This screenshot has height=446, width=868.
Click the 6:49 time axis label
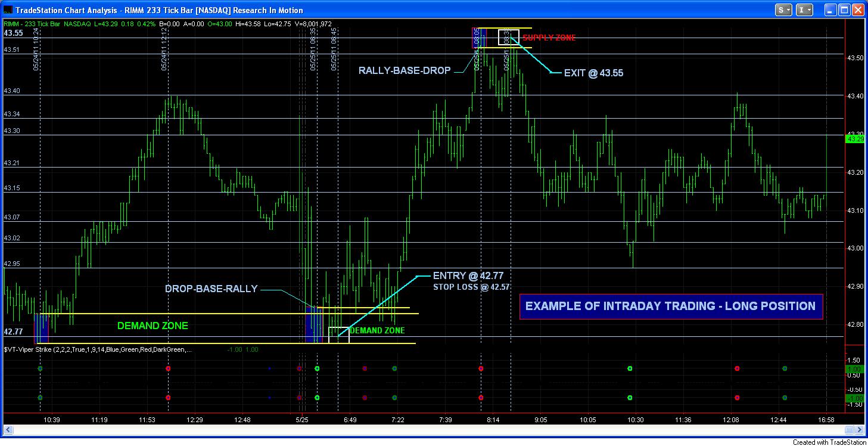pos(350,420)
